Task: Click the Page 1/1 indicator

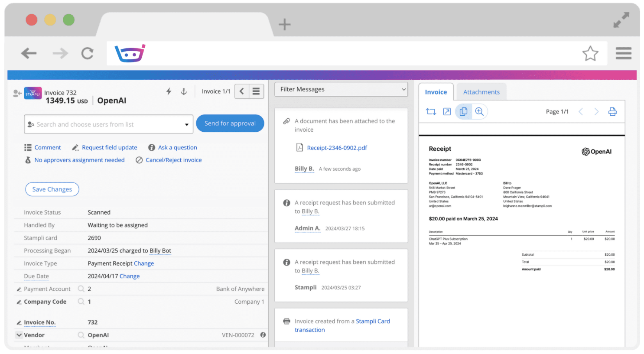Action: click(557, 112)
